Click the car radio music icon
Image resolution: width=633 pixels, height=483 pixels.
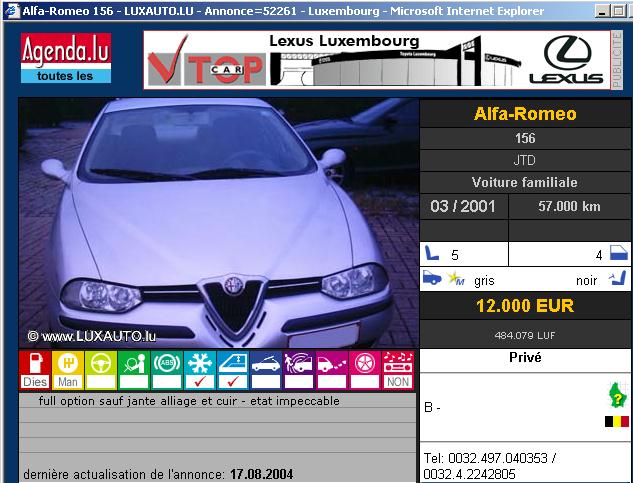398,362
